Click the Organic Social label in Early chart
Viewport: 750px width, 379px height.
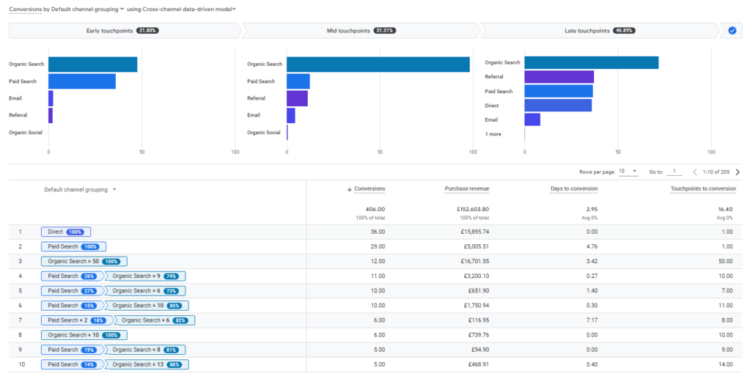[x=25, y=133]
